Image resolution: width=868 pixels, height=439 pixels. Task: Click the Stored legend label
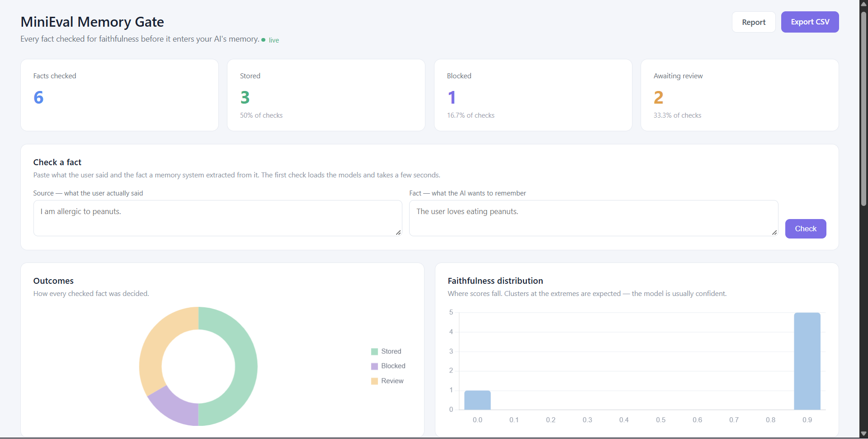pyautogui.click(x=391, y=352)
